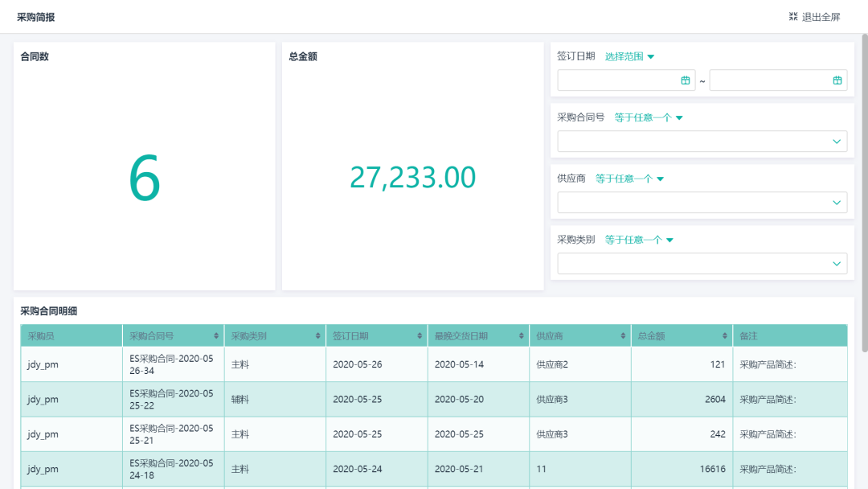The height and width of the screenshot is (489, 868).
Task: Sort by 签订日期 using the column sort arrows
Action: coord(417,335)
